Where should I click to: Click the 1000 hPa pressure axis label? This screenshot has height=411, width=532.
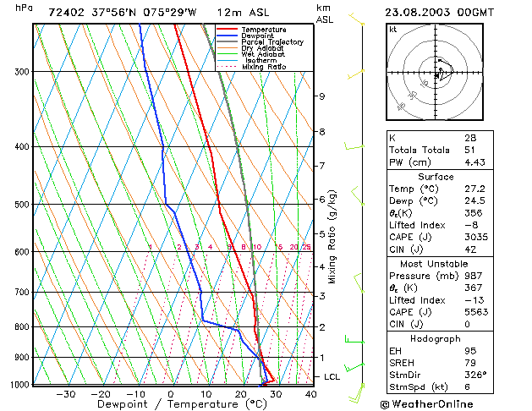pyautogui.click(x=20, y=385)
